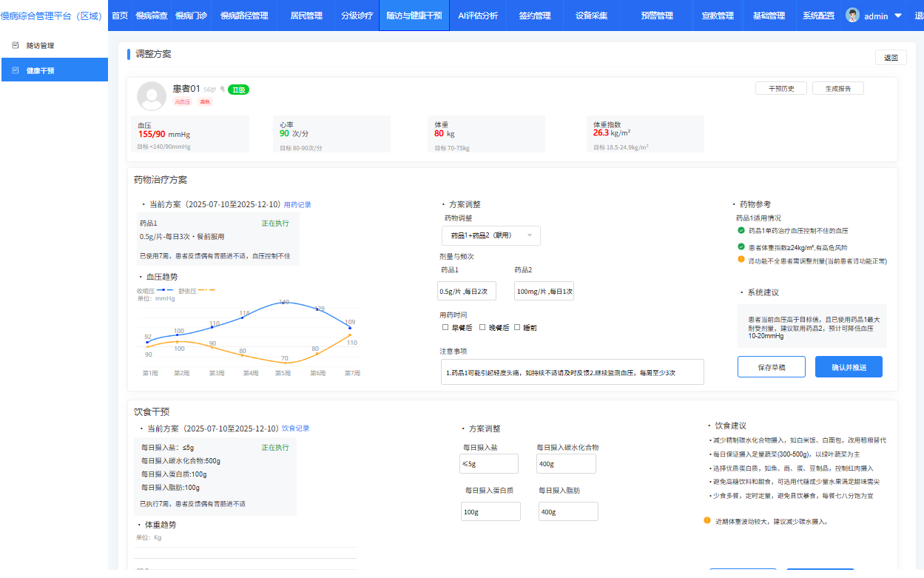
Task: Click the week 5 systolic point on 血压趋势
Action: (x=284, y=303)
